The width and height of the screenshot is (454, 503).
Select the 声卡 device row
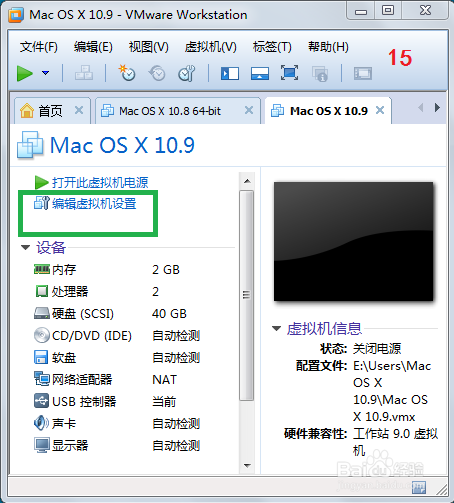(117, 424)
